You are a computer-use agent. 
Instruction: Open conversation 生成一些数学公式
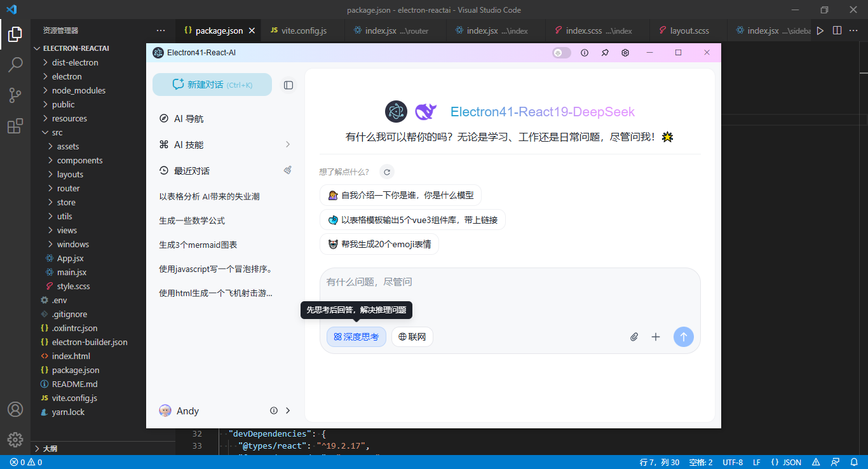point(192,221)
